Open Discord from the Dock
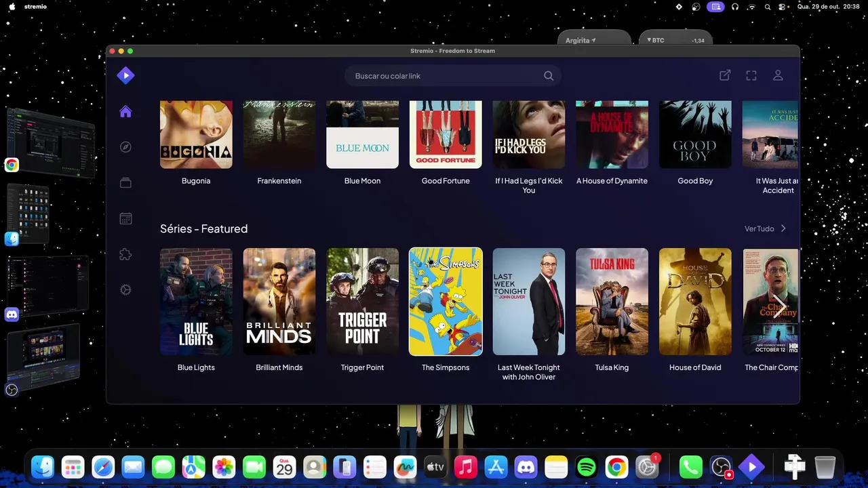This screenshot has height=488, width=868. [x=526, y=467]
